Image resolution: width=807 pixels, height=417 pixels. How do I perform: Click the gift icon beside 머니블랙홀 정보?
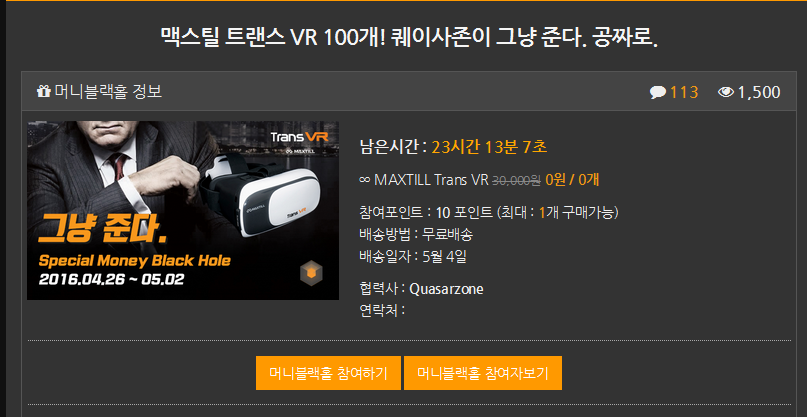tap(44, 92)
